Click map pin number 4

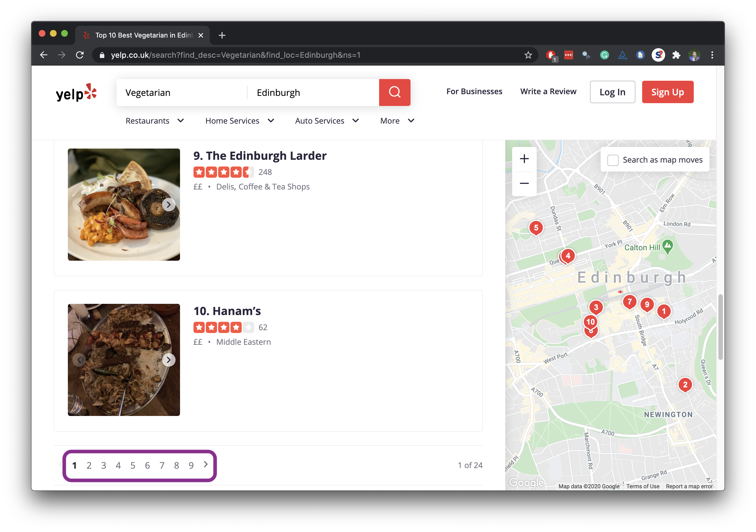(568, 256)
